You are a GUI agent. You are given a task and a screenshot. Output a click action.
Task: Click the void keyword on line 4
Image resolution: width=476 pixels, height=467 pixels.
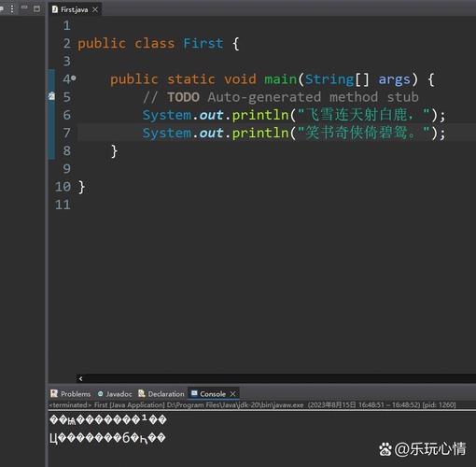(x=240, y=79)
